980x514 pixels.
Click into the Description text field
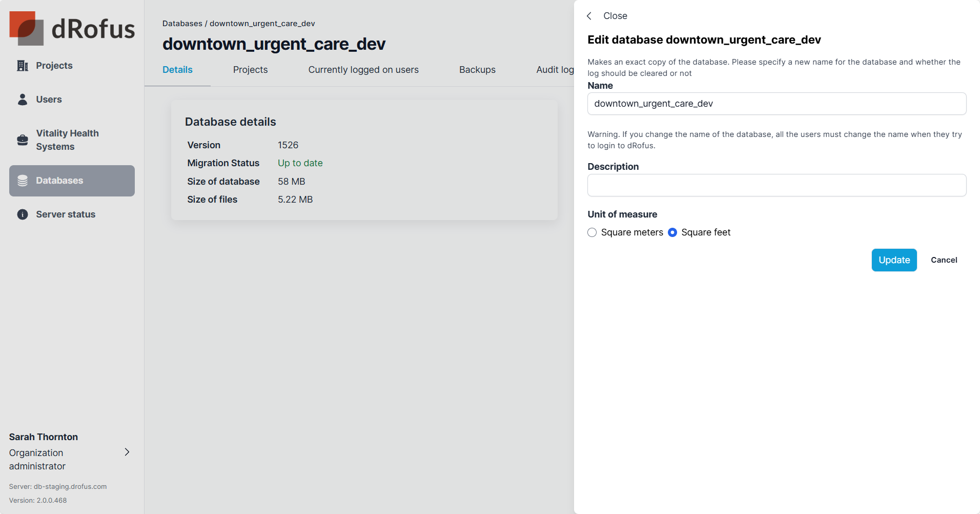click(x=777, y=185)
